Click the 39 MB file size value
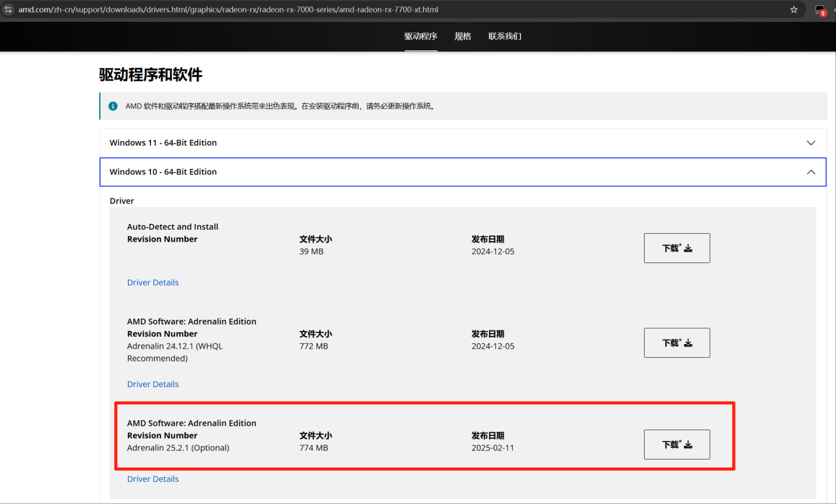836x504 pixels. coord(312,251)
